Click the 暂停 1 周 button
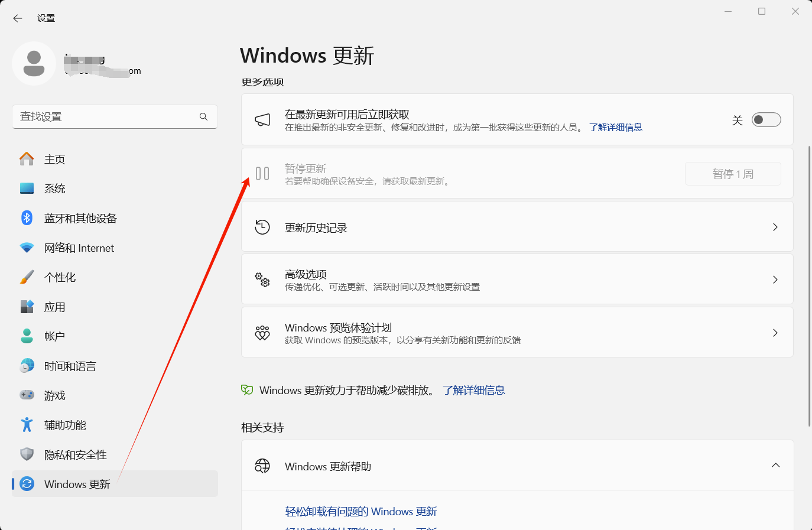Viewport: 812px width, 530px height. [733, 174]
